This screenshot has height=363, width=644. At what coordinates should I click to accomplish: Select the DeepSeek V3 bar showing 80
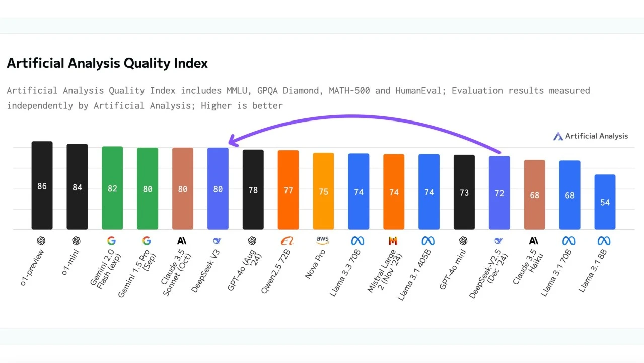[218, 188]
